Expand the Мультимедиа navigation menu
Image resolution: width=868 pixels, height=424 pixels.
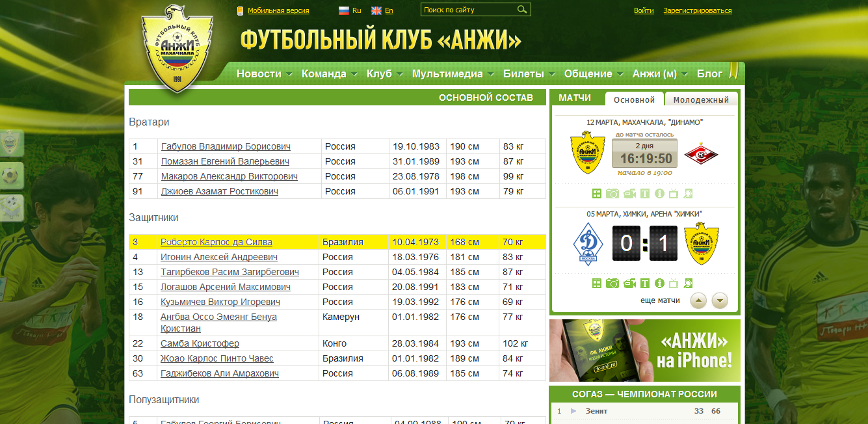(453, 73)
